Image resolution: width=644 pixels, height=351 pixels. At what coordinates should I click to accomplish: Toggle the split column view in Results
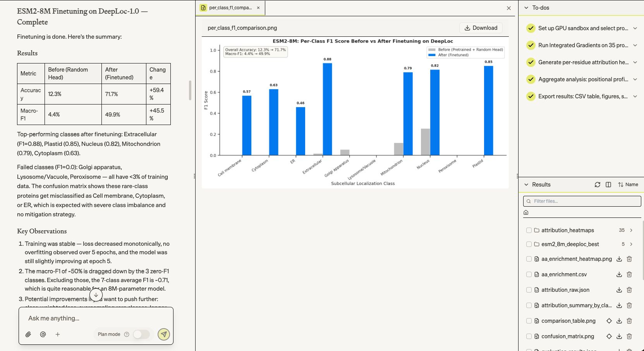pos(608,185)
